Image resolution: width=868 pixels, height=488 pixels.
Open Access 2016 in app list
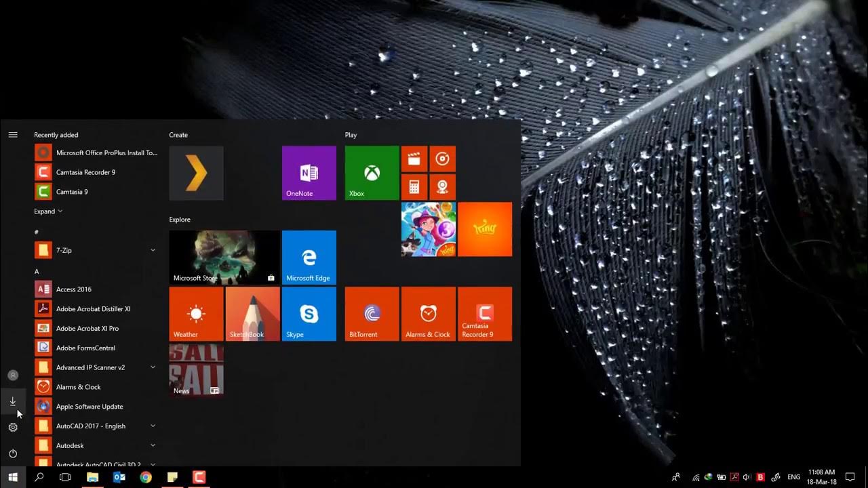tap(96, 289)
